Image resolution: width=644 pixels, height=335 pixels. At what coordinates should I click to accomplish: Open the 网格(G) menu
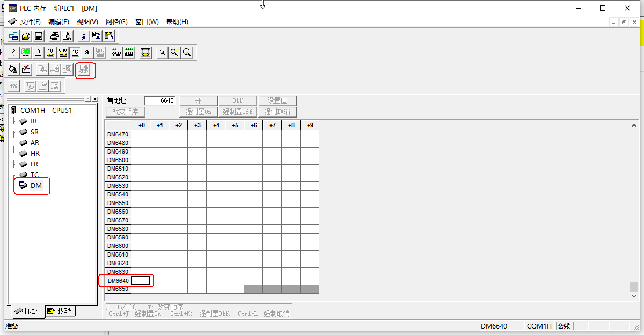[116, 22]
